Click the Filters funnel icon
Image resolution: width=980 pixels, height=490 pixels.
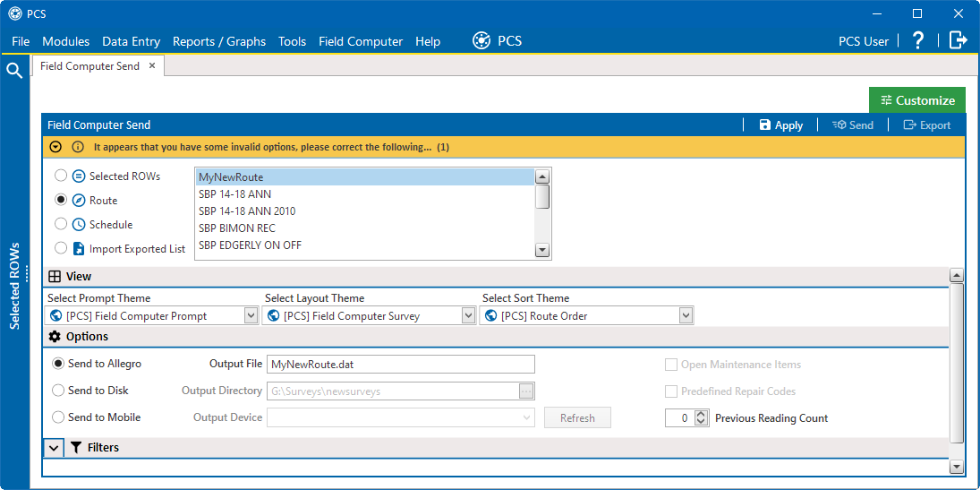point(76,447)
